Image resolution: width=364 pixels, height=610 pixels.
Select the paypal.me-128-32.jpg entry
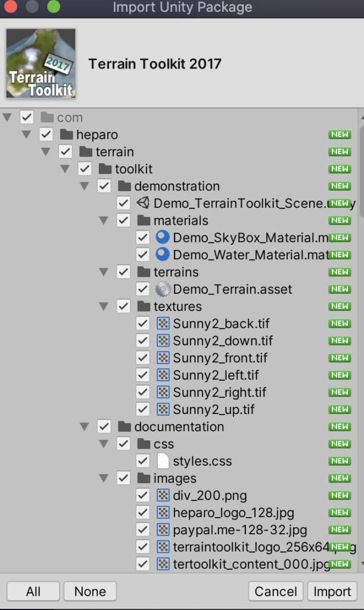pos(239,530)
